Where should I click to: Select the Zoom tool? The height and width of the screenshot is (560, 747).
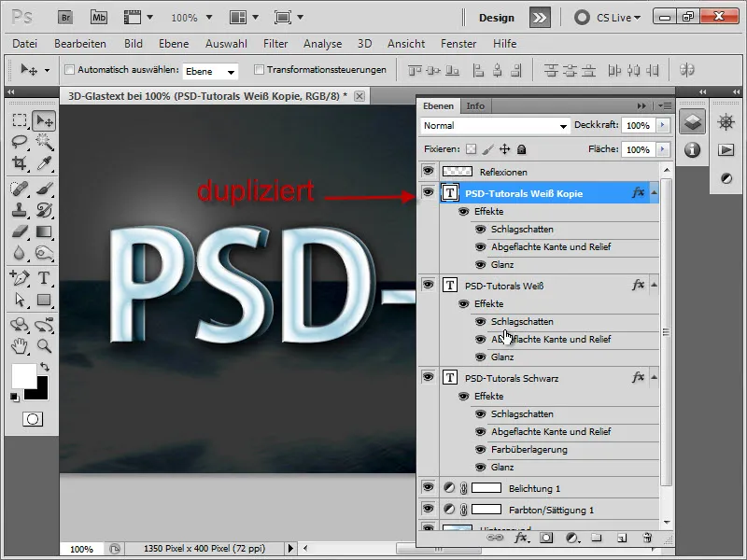44,345
